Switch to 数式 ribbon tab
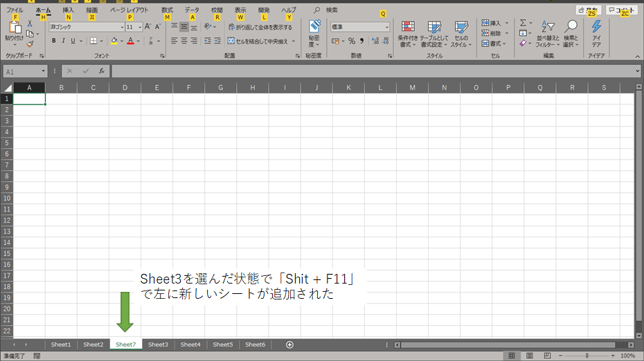This screenshot has height=361, width=644. (x=167, y=10)
